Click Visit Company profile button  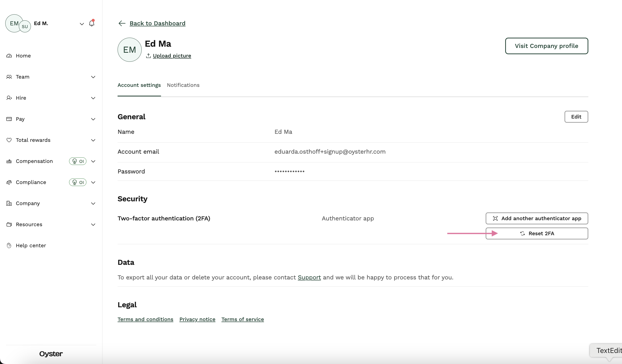(546, 46)
